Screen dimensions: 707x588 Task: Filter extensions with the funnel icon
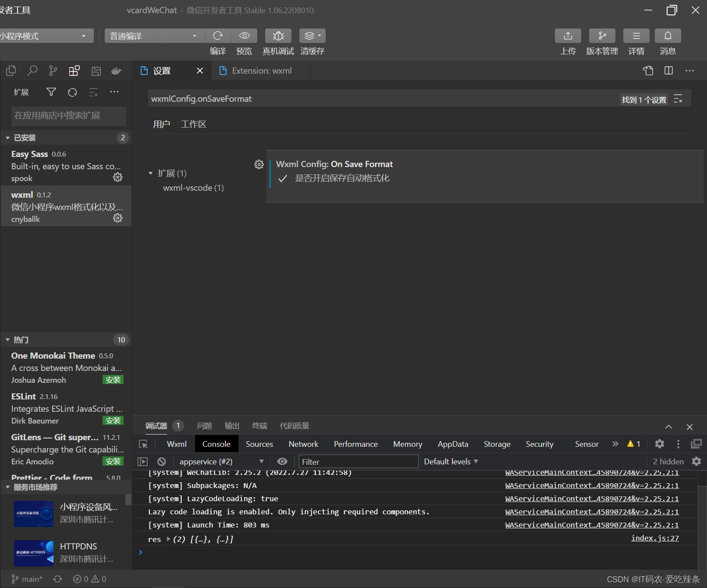coord(51,92)
